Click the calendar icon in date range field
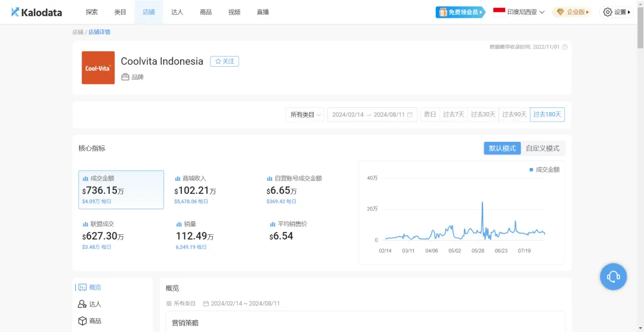The width and height of the screenshot is (644, 332). (410, 114)
